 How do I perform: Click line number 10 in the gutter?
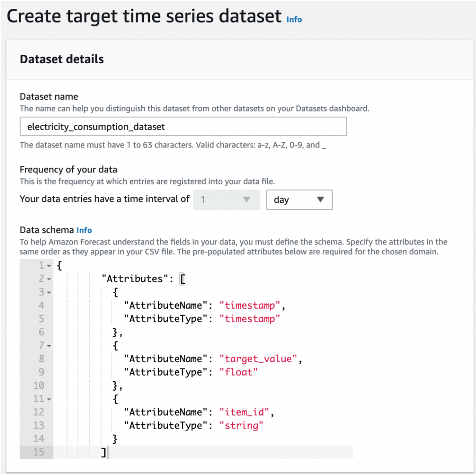(38, 385)
